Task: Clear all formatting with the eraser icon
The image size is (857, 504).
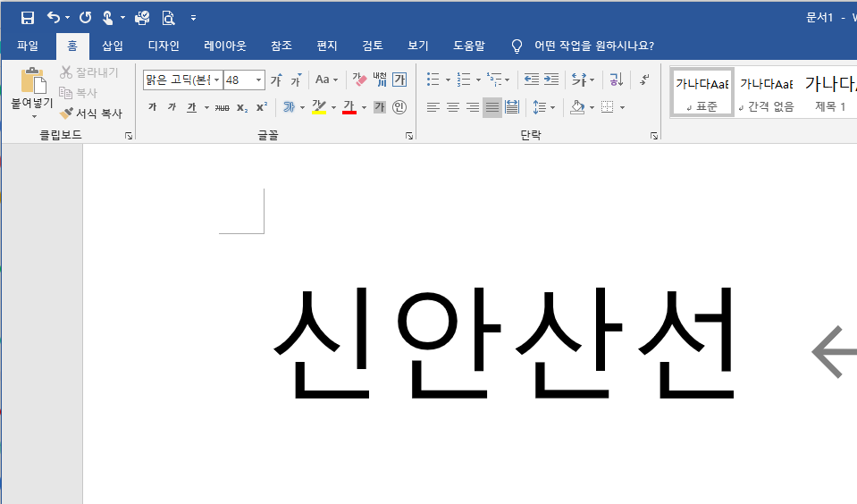Action: pos(359,80)
